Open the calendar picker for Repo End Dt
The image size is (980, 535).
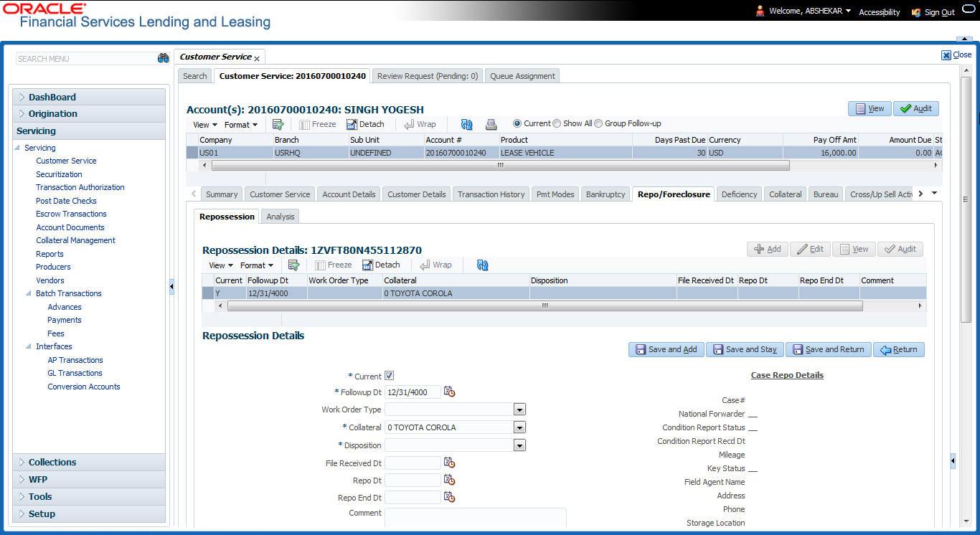coord(450,496)
